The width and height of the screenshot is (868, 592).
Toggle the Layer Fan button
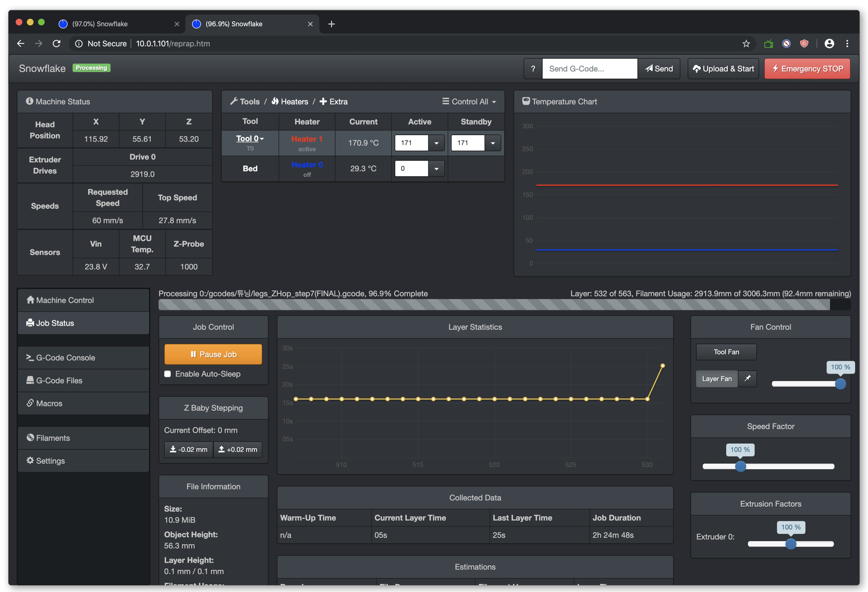coord(716,379)
